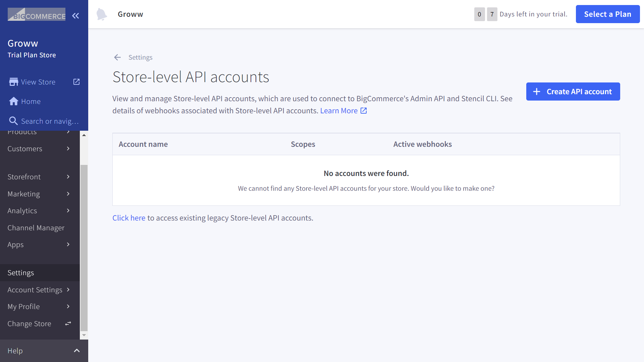Click the Search or navigate field
The width and height of the screenshot is (644, 362).
(x=50, y=121)
